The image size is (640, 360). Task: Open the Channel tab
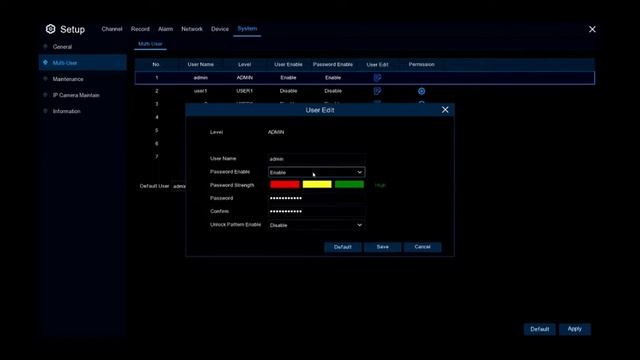(112, 29)
